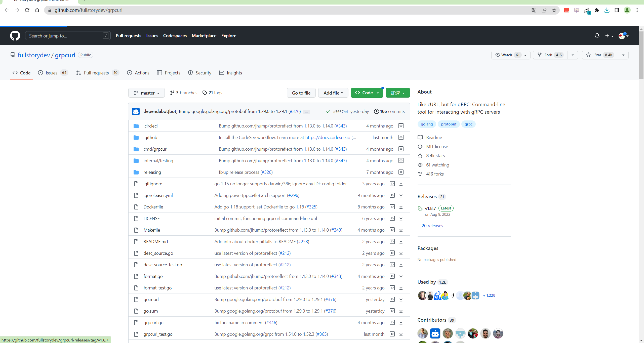Switch to the Insights tab

click(230, 73)
